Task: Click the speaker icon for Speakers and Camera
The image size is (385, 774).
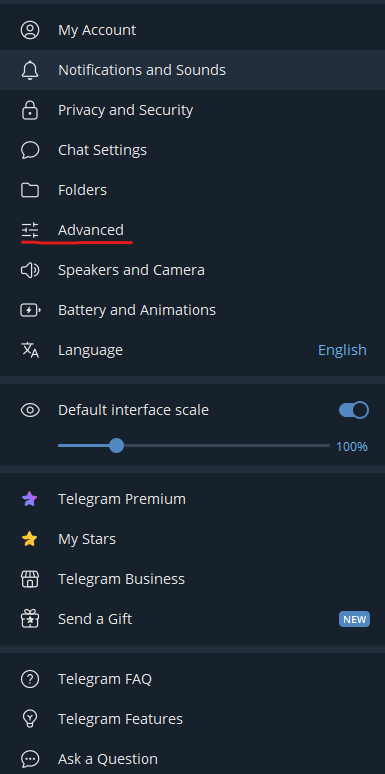Action: click(x=30, y=270)
